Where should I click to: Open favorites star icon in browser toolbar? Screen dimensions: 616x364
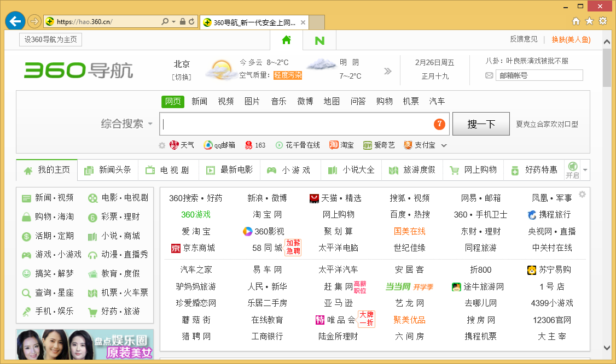coord(589,21)
